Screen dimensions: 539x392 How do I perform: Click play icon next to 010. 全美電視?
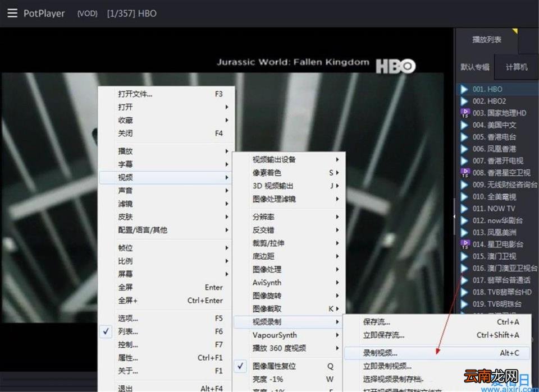click(464, 197)
